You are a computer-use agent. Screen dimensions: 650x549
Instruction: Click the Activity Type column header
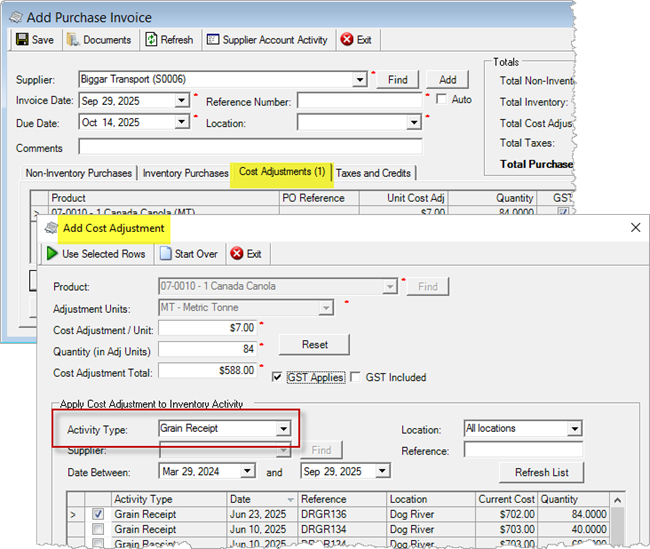click(169, 499)
